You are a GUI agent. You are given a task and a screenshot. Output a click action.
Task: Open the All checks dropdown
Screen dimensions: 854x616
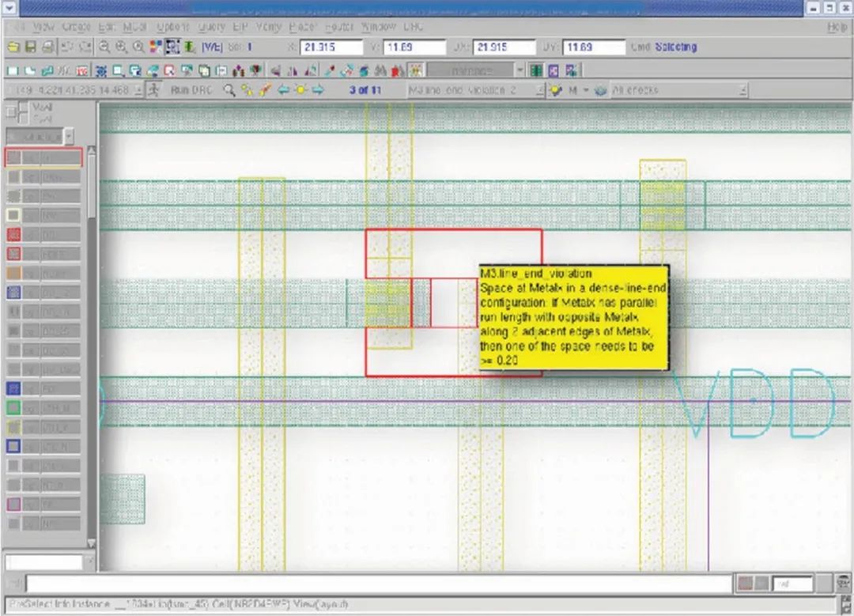click(678, 90)
